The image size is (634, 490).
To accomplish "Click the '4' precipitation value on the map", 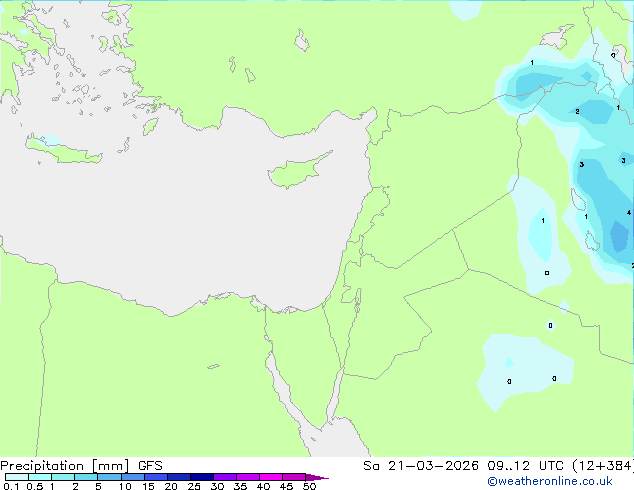I will [x=629, y=213].
